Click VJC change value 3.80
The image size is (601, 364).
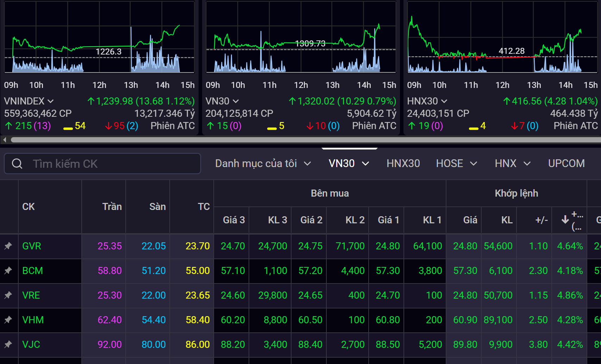538,344
